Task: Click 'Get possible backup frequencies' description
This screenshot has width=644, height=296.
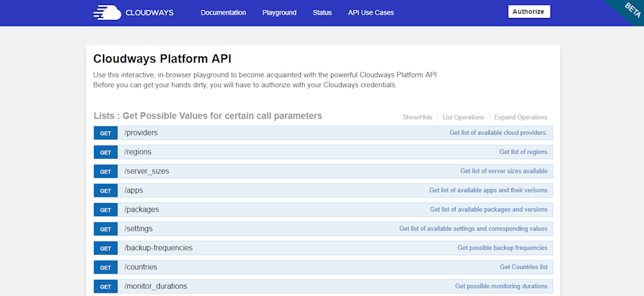Action: [503, 248]
